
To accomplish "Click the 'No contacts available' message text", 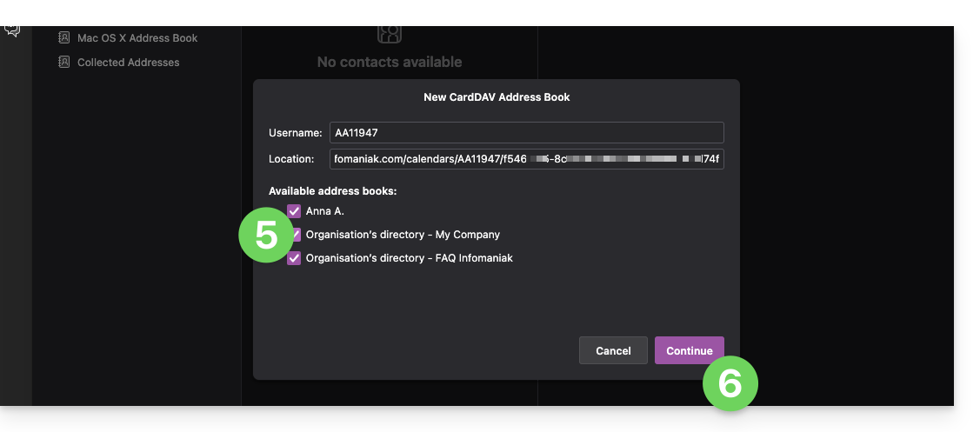I will pyautogui.click(x=390, y=63).
